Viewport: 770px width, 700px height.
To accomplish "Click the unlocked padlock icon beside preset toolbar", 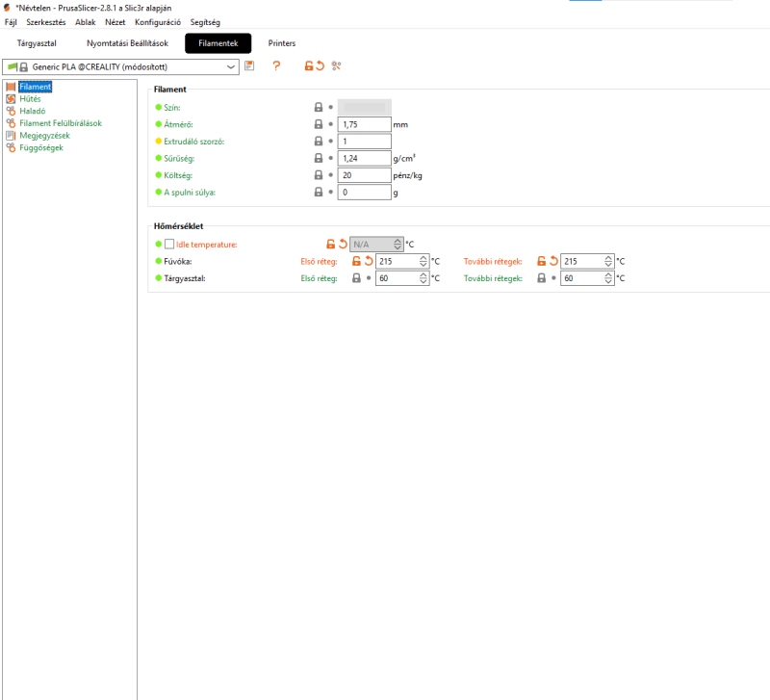I will point(309,65).
